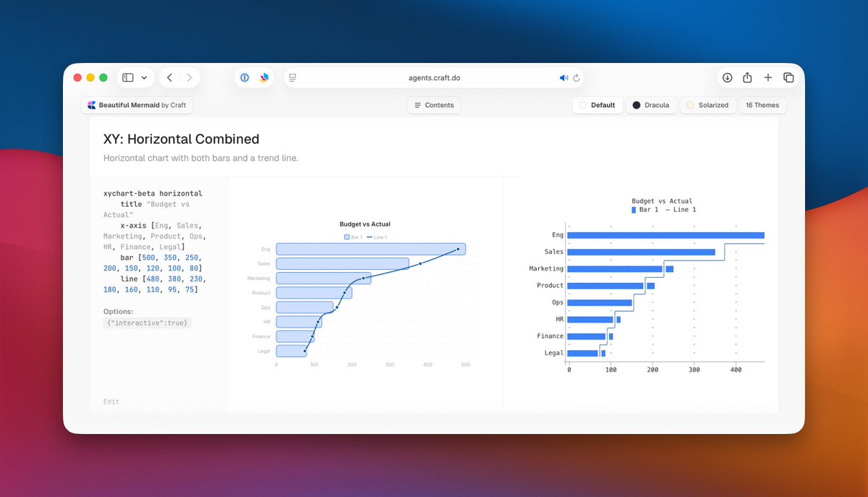The width and height of the screenshot is (868, 497).
Task: Click the Eng bar in the left chart
Action: [x=370, y=249]
